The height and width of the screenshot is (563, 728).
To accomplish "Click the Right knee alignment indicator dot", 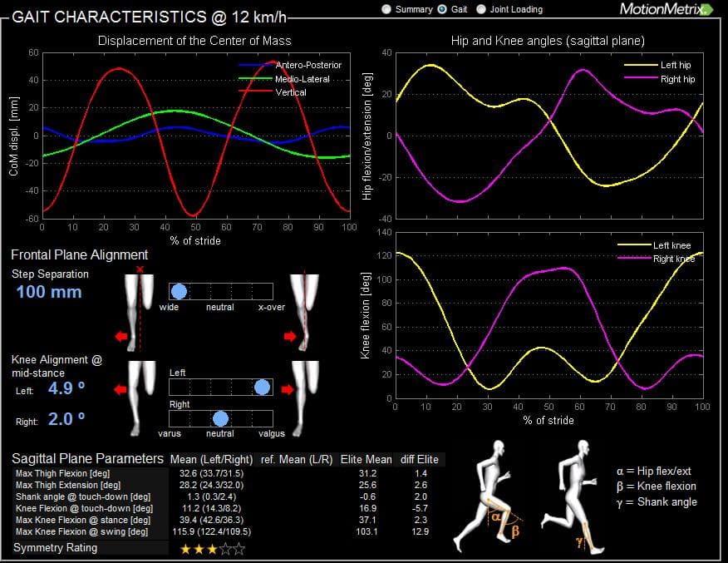I will pos(220,418).
